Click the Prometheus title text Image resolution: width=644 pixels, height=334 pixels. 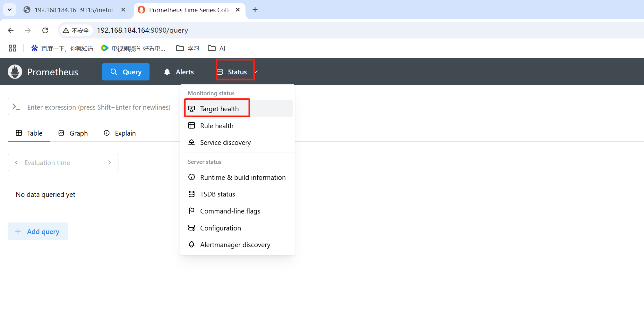click(x=53, y=72)
